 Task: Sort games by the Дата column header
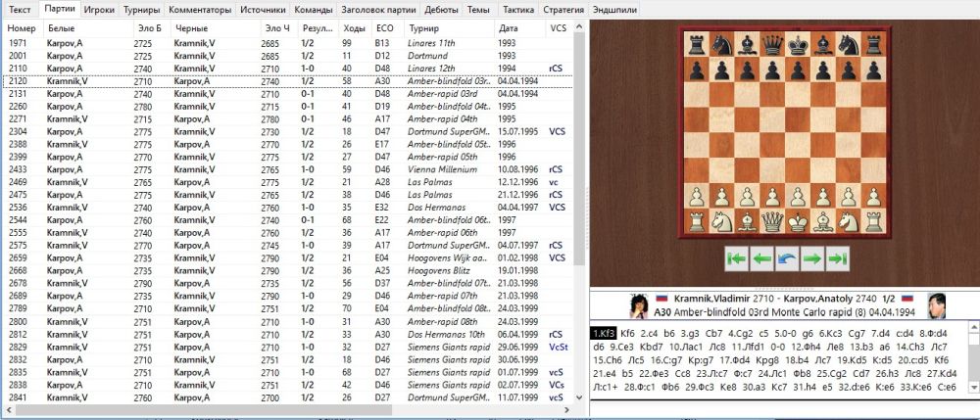pyautogui.click(x=508, y=29)
